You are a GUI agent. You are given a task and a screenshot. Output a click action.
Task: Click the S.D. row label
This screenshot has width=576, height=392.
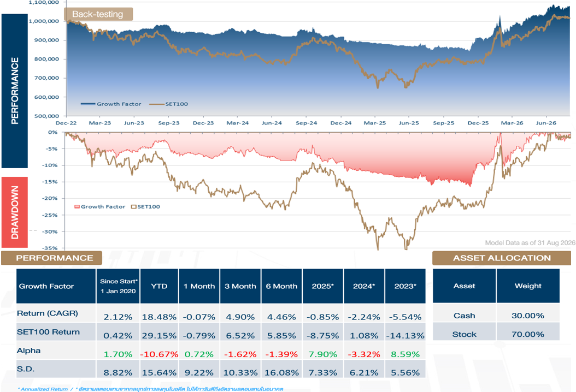tap(26, 369)
